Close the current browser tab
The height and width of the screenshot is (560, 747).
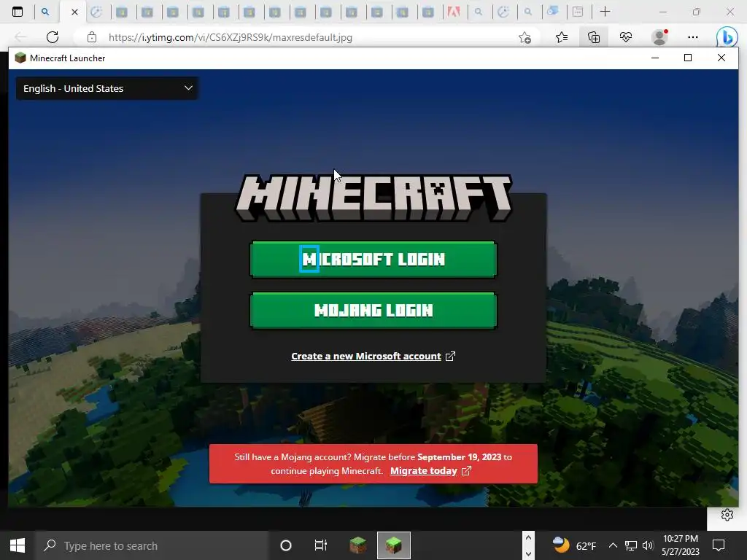tap(74, 12)
